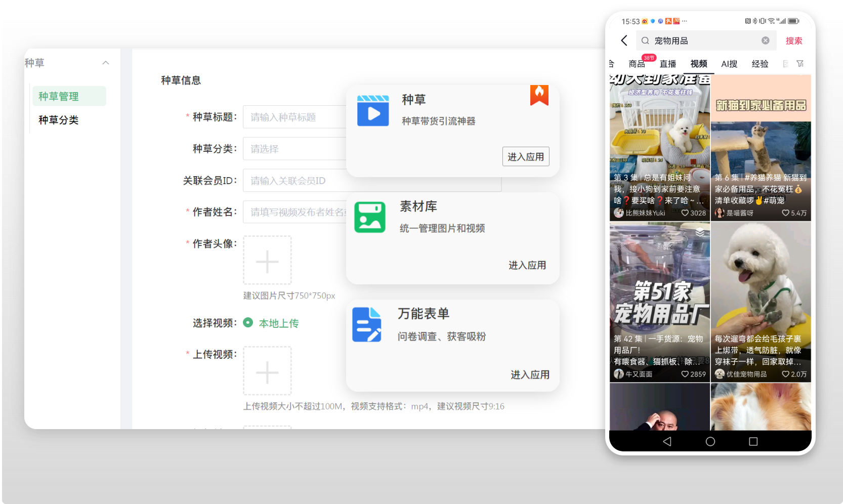Tap the Android recent apps square
843x504 pixels.
pyautogui.click(x=753, y=442)
